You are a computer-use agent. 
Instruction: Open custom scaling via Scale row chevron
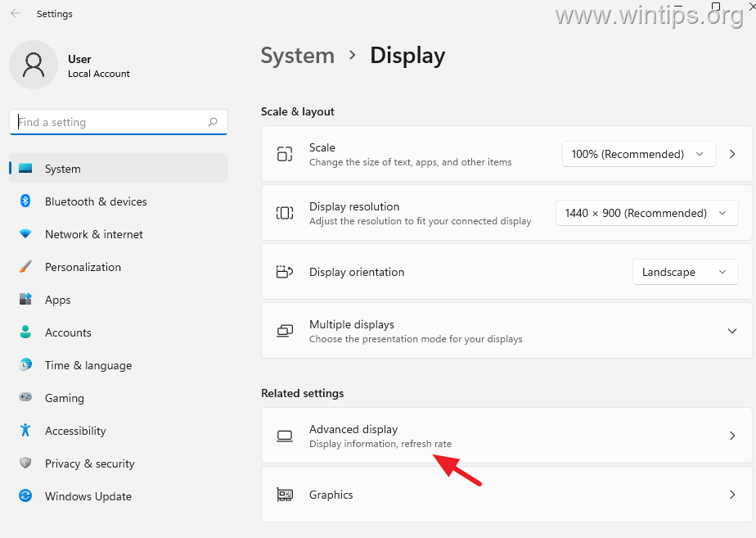pyautogui.click(x=732, y=154)
